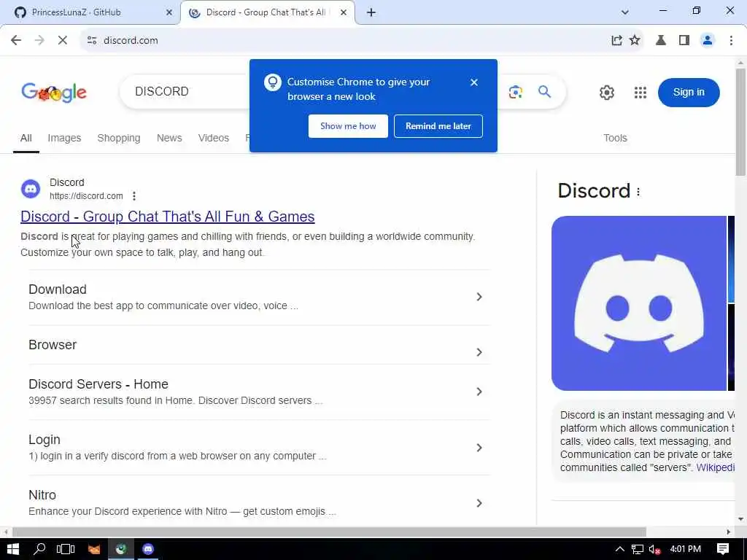Click the Chrome taskbar icon
747x560 pixels.
[121, 549]
